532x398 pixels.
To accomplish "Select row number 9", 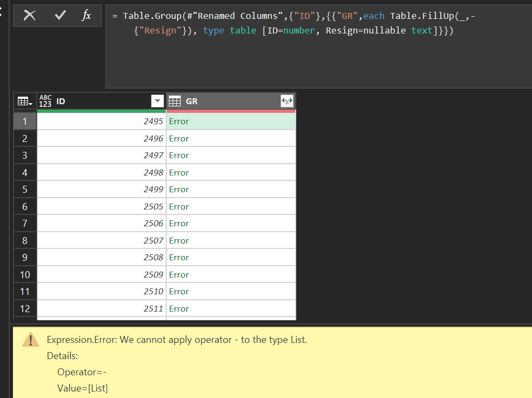I will tap(25, 258).
